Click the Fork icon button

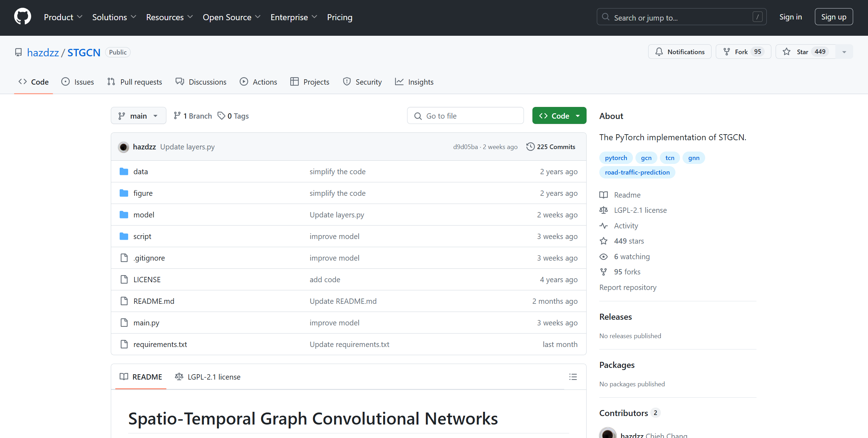tap(743, 52)
